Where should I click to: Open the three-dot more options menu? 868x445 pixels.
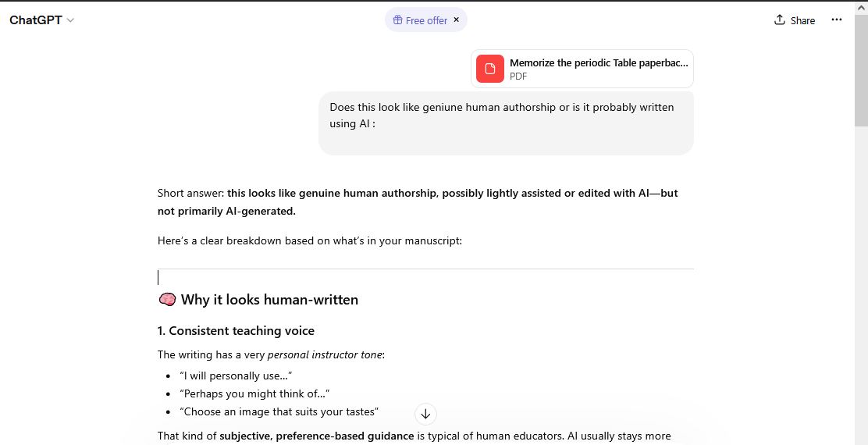pos(837,20)
